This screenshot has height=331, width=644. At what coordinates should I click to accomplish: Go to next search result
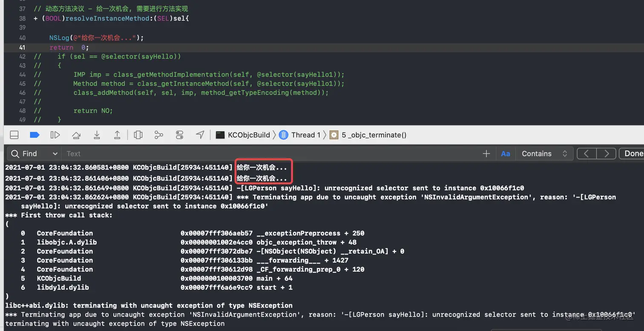click(606, 154)
